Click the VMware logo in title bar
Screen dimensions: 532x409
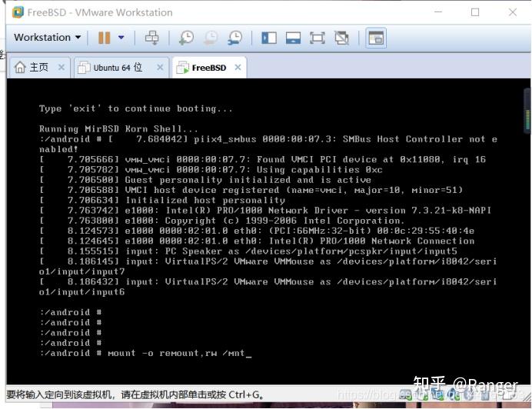(x=18, y=12)
